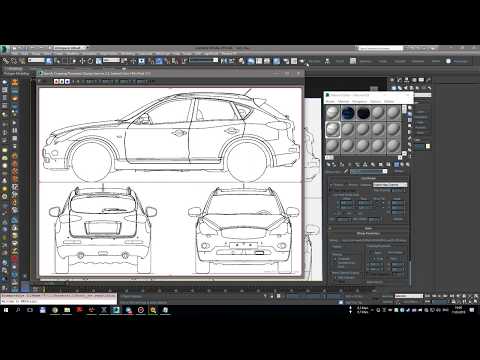This screenshot has height=360, width=480.
Task: Click Material Editor sample slots vertical scrollbar
Action: pyautogui.click(x=404, y=129)
